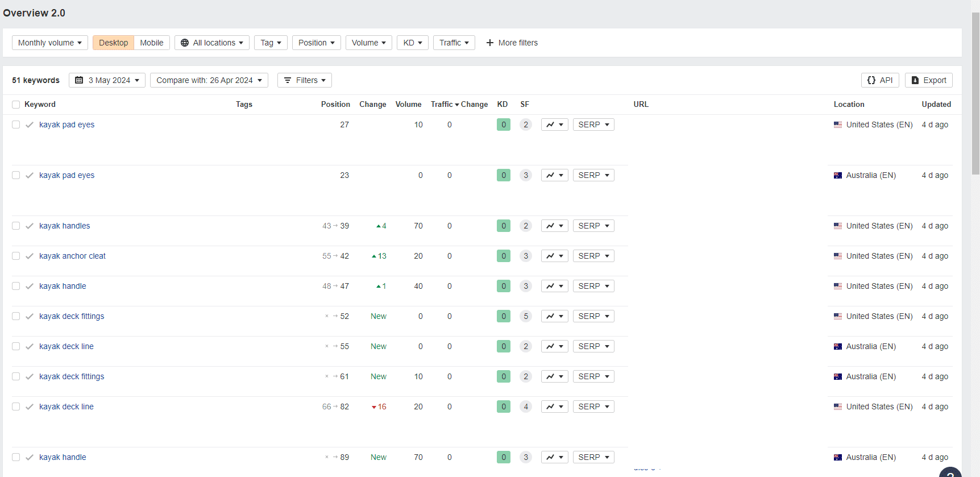
Task: Switch to Desktop tab
Action: (114, 43)
